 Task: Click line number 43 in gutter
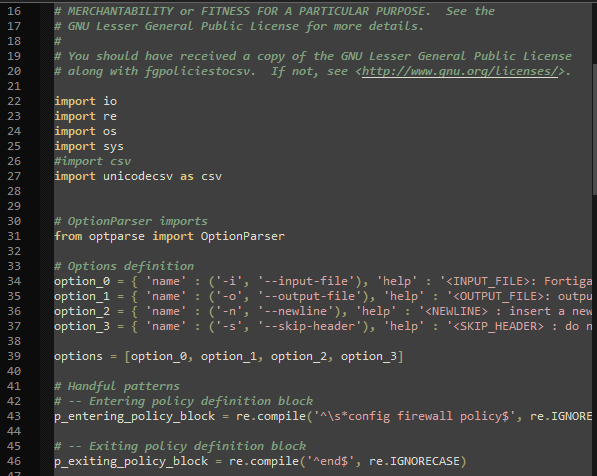pyautogui.click(x=14, y=416)
